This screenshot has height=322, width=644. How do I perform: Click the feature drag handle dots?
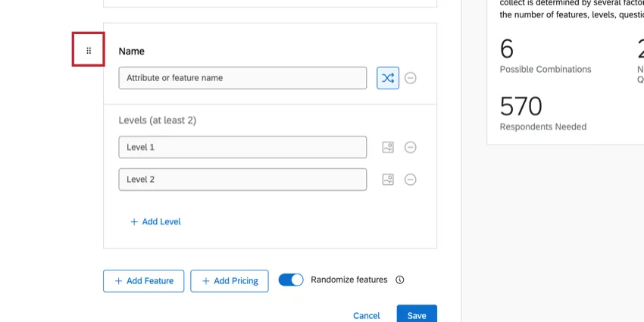click(89, 51)
